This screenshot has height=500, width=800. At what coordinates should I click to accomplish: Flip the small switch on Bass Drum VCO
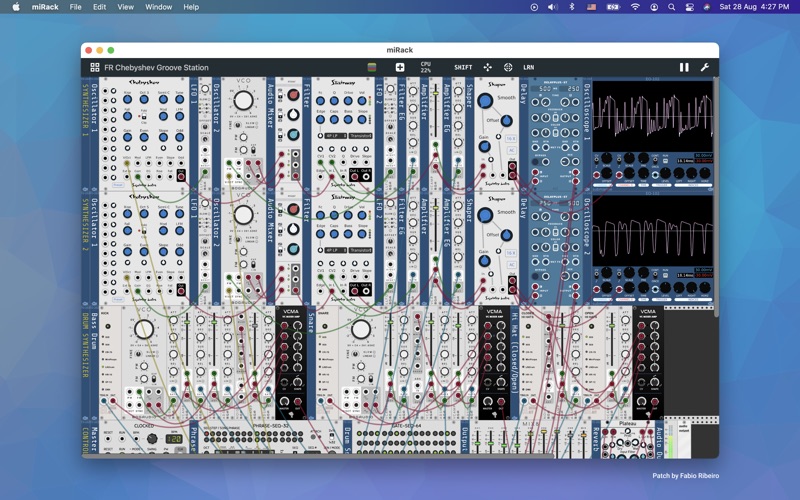[154, 379]
